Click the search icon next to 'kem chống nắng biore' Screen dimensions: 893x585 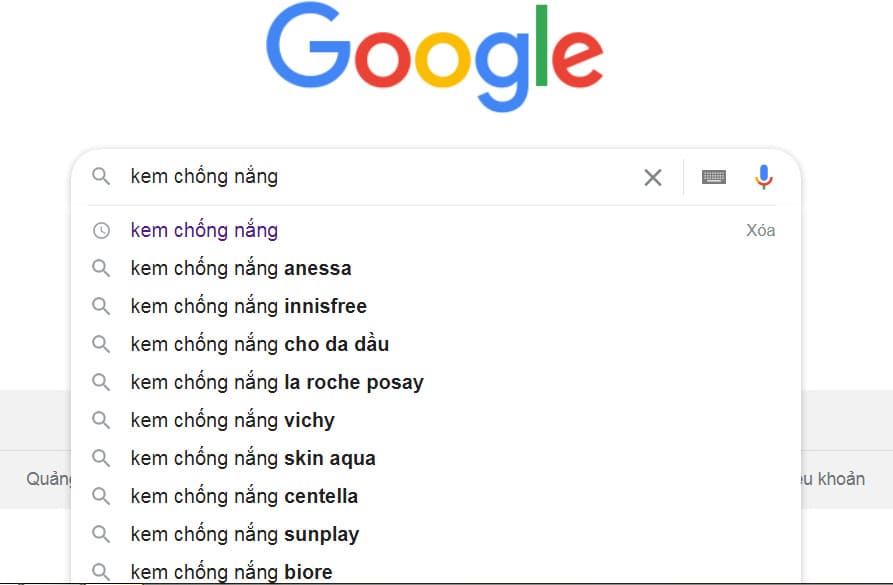tap(100, 572)
